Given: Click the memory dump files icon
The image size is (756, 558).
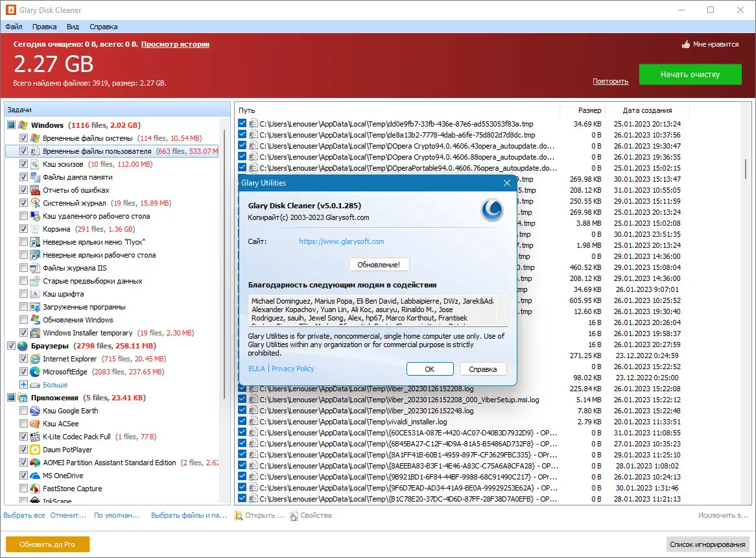Looking at the screenshot, I should (35, 178).
